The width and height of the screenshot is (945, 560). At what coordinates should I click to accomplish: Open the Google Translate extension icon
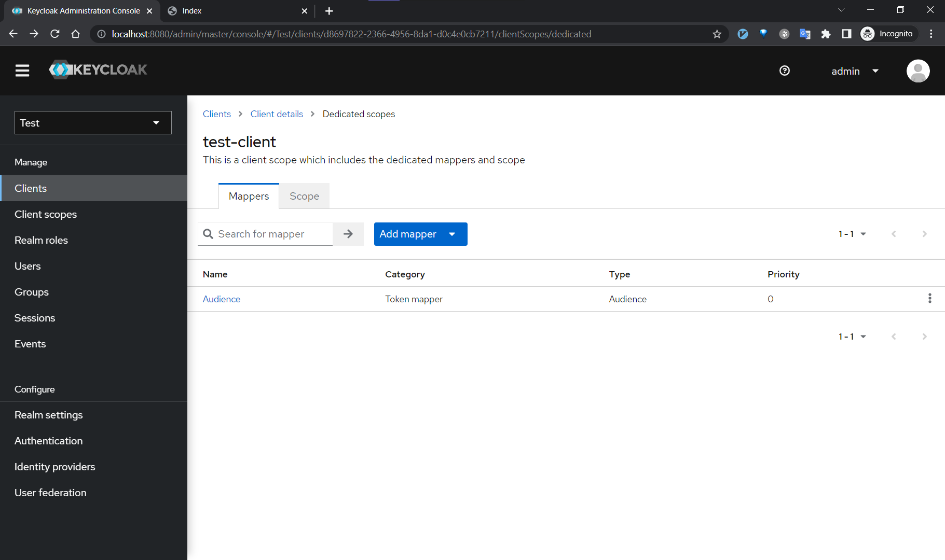pos(805,34)
